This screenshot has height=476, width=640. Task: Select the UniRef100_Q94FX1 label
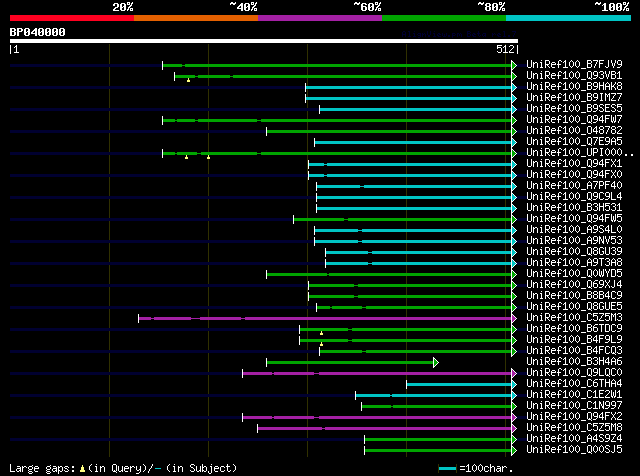pyautogui.click(x=574, y=163)
